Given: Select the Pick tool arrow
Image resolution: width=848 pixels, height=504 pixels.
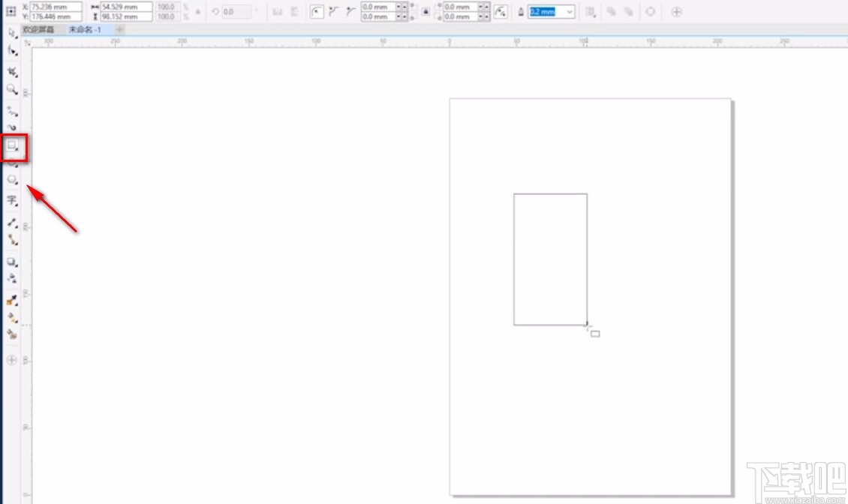Looking at the screenshot, I should tap(11, 32).
